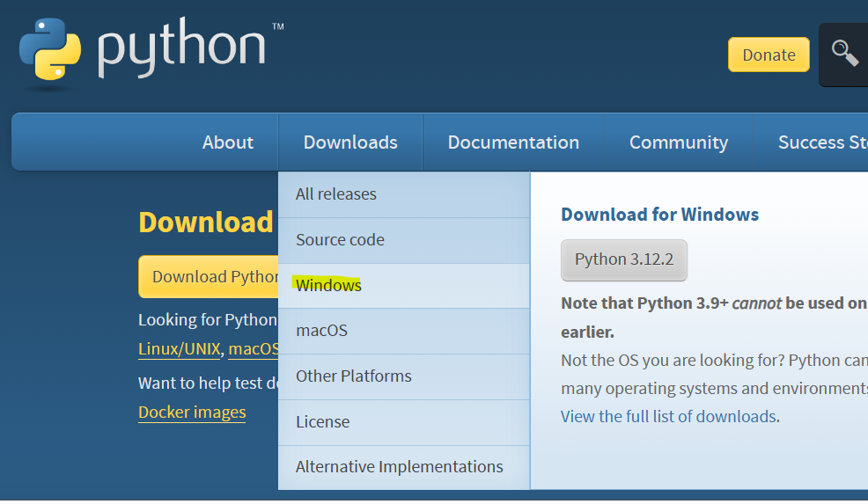Open the About menu

[x=227, y=142]
